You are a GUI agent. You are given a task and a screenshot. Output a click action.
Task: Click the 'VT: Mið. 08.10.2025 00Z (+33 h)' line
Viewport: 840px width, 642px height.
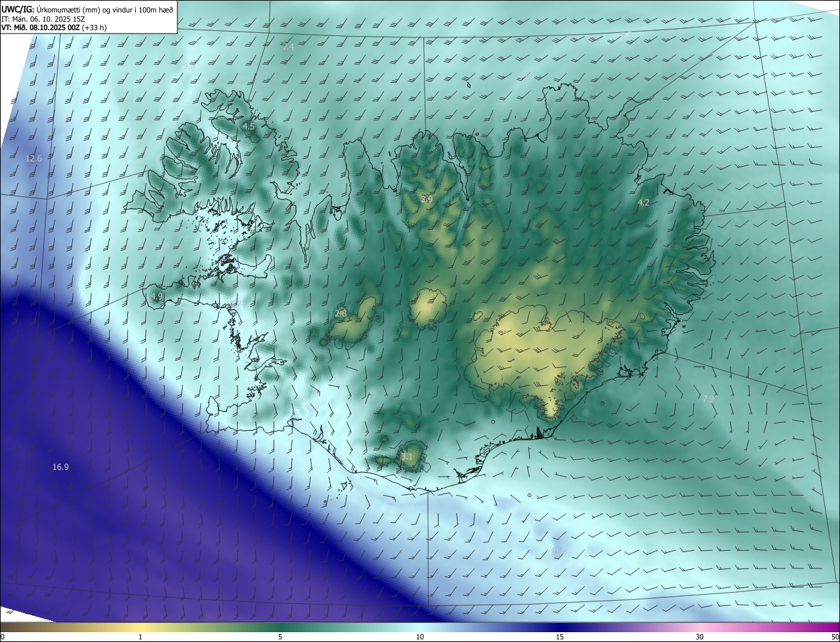[54, 28]
